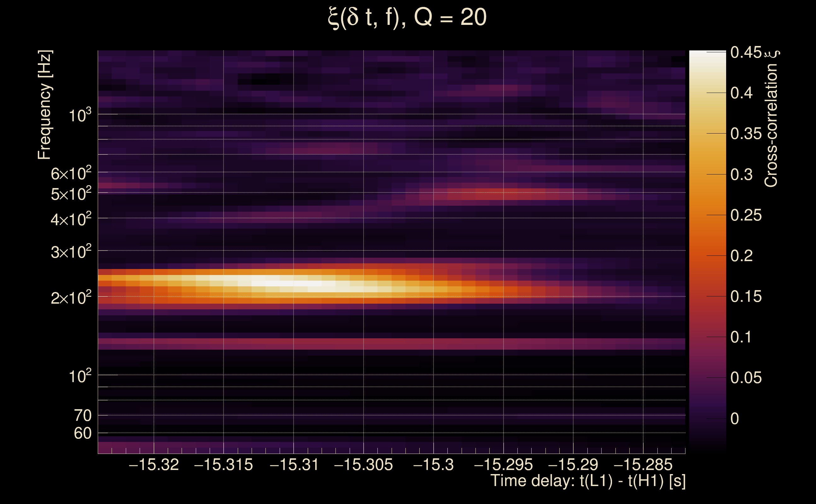Click the plot title ξ(δ t, f), Q = 20

pos(407,17)
